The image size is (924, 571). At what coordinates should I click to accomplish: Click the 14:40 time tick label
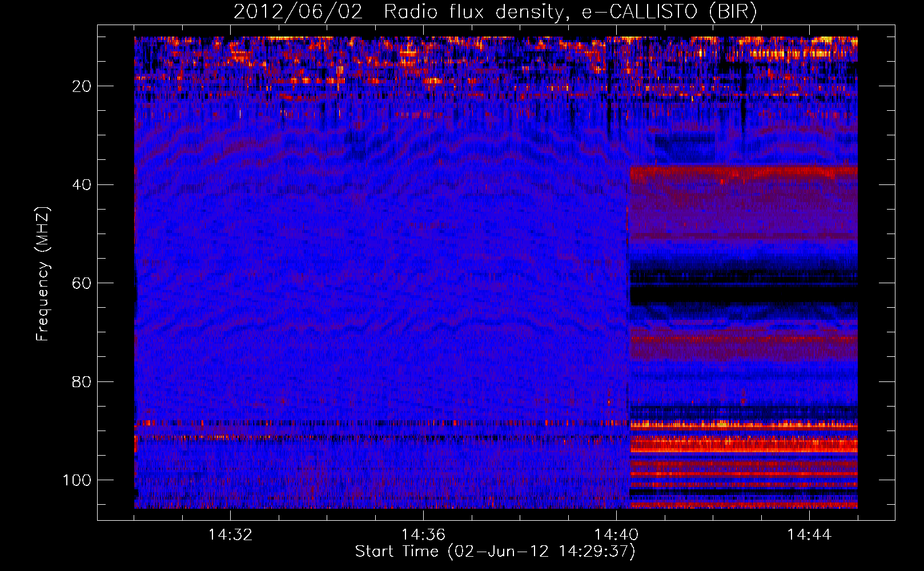tap(616, 535)
